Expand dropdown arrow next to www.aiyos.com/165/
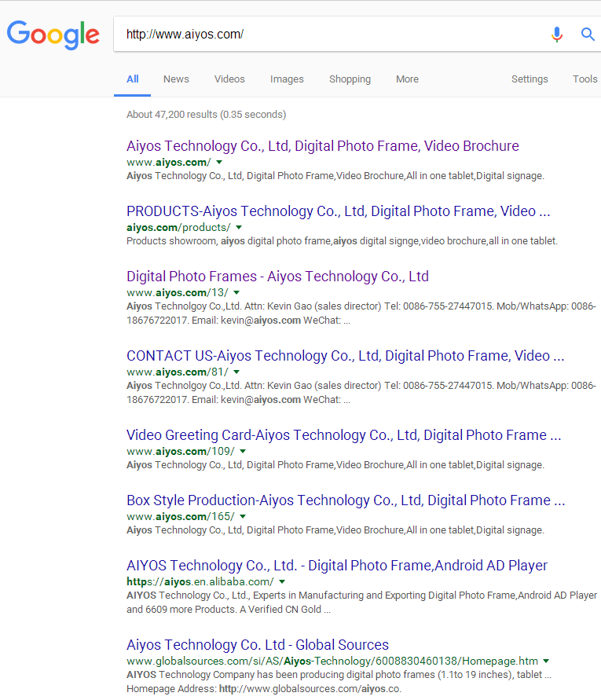This screenshot has width=601, height=700. pos(243,517)
